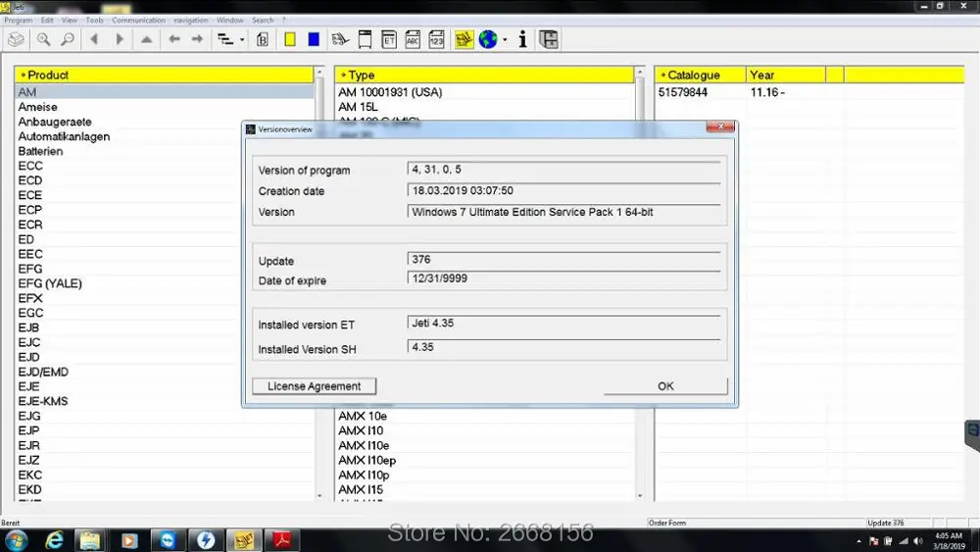Open the ET catalogue icon
The width and height of the screenshot is (980, 552).
389,40
